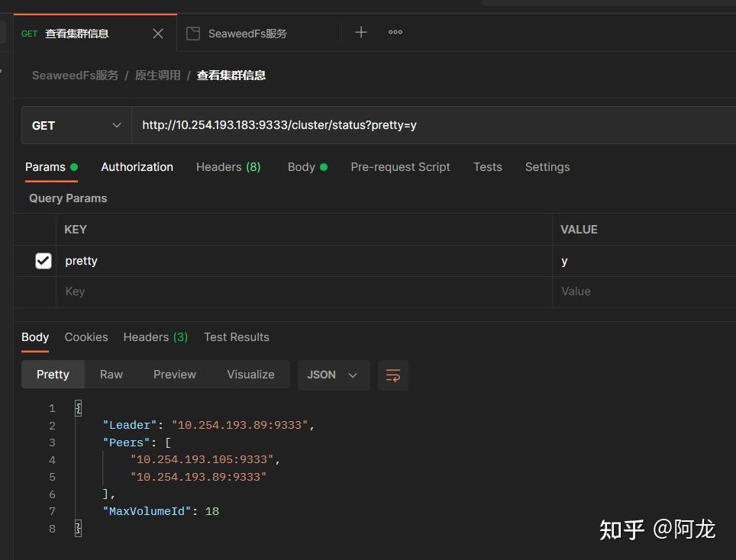The image size is (736, 560).
Task: Uncheck the pretty query parameter
Action: pyautogui.click(x=44, y=260)
